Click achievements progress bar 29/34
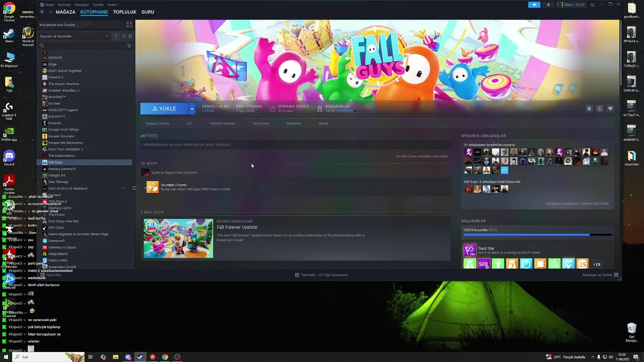644x362 pixels. coord(537,235)
